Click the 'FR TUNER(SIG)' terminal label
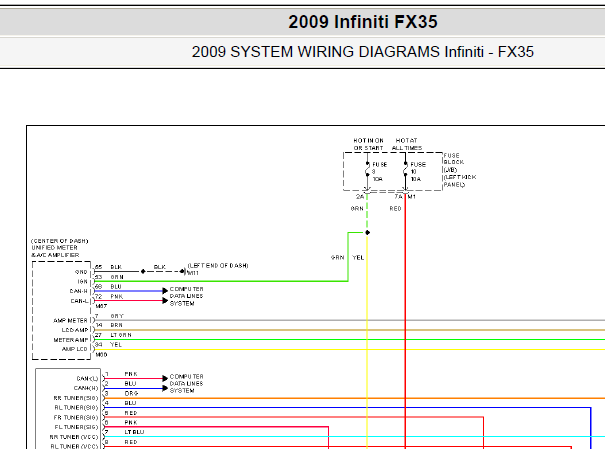This screenshot has width=605, height=449. coord(76,417)
